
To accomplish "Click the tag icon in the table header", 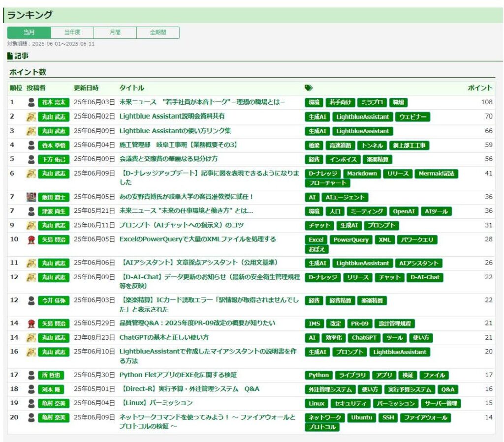I will pyautogui.click(x=309, y=88).
